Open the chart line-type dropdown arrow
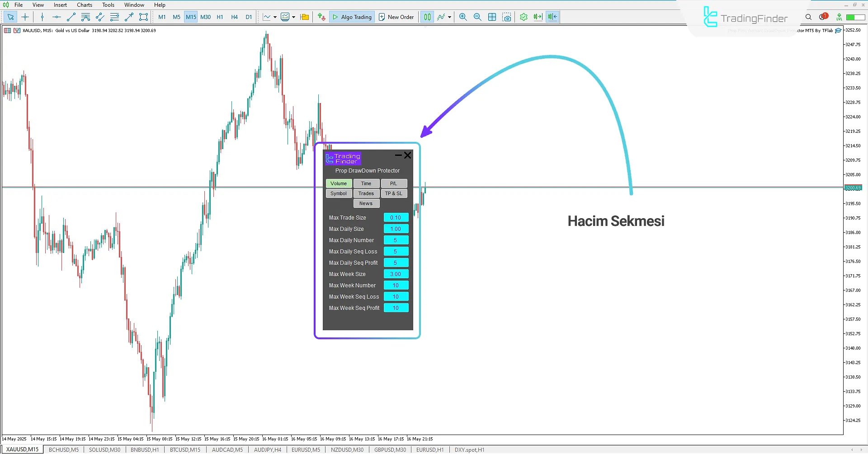This screenshot has width=868, height=454. (275, 17)
